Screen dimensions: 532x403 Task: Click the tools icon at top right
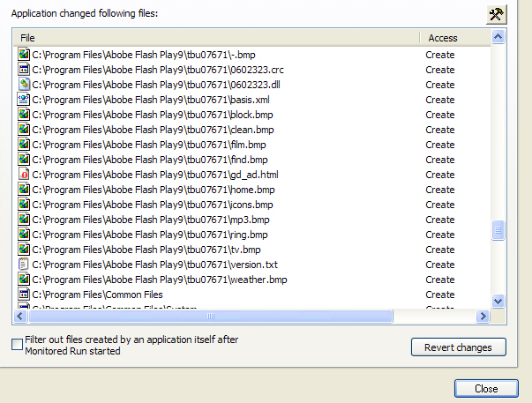point(497,14)
